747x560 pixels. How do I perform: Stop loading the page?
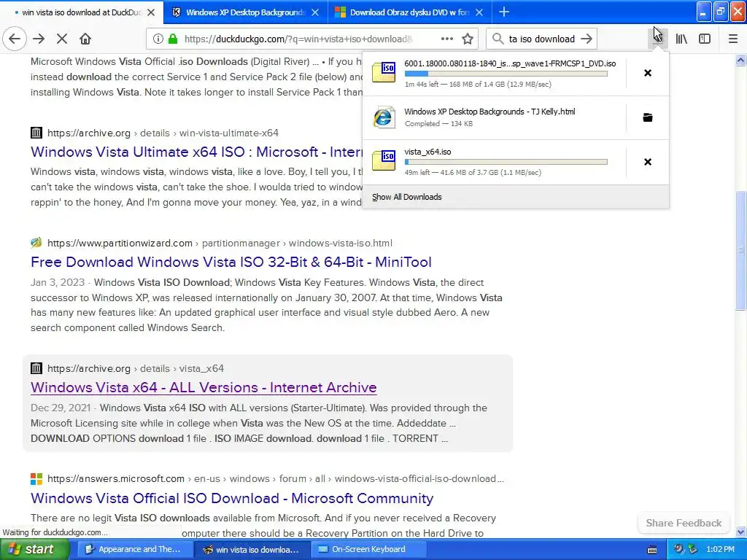62,39
